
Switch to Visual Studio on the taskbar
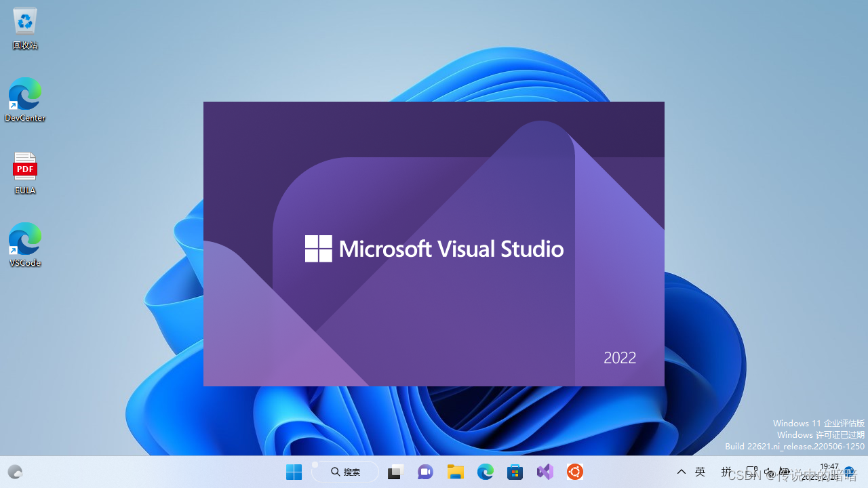pos(545,472)
